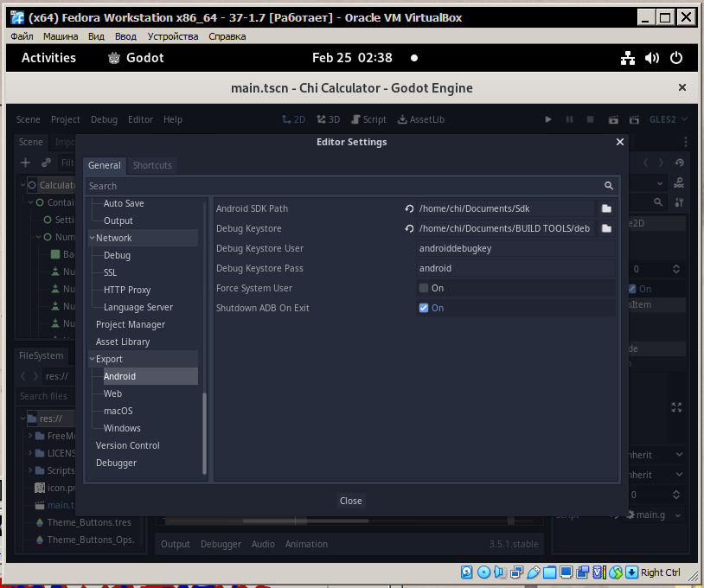The height and width of the screenshot is (588, 704).
Task: Select Web under Export settings
Action: (112, 393)
